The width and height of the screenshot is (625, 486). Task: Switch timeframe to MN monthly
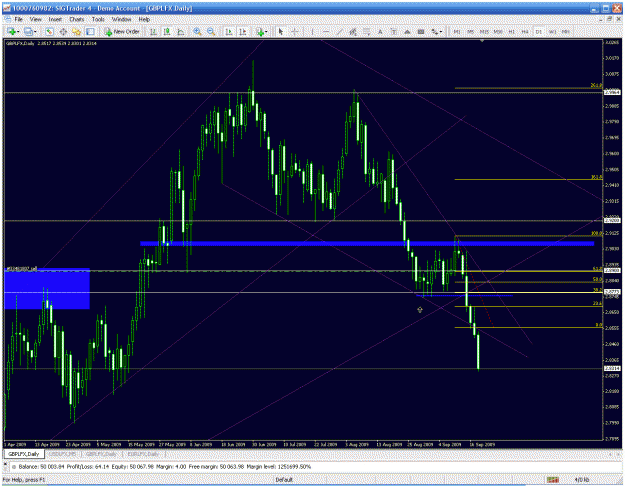[565, 31]
